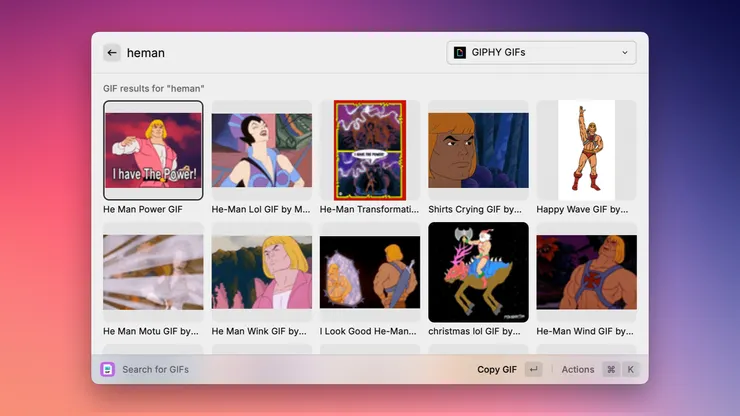Select the christmas lol GIF thumbnail

tap(478, 272)
